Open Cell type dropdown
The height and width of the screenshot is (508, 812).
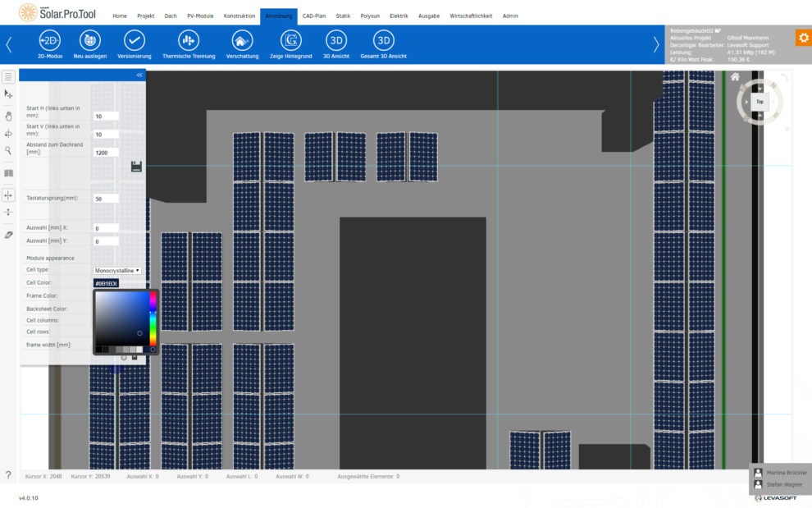[117, 270]
